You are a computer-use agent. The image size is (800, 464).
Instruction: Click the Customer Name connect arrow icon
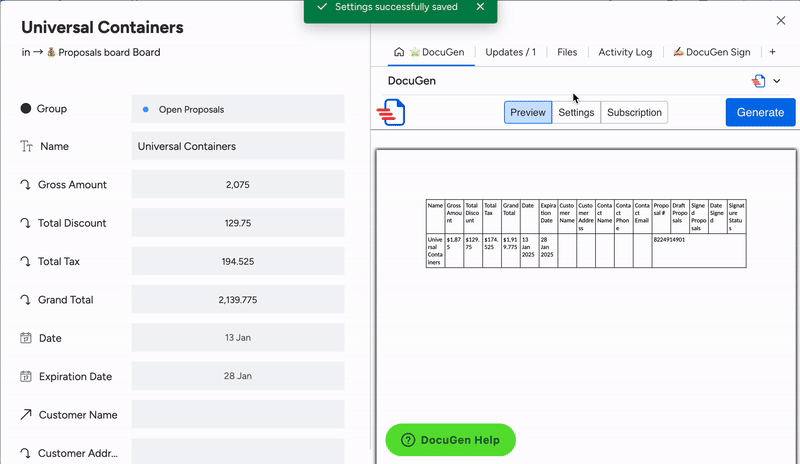coord(26,414)
